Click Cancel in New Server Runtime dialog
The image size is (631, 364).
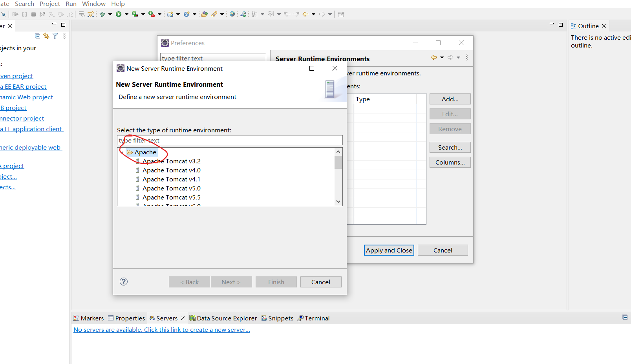321,282
